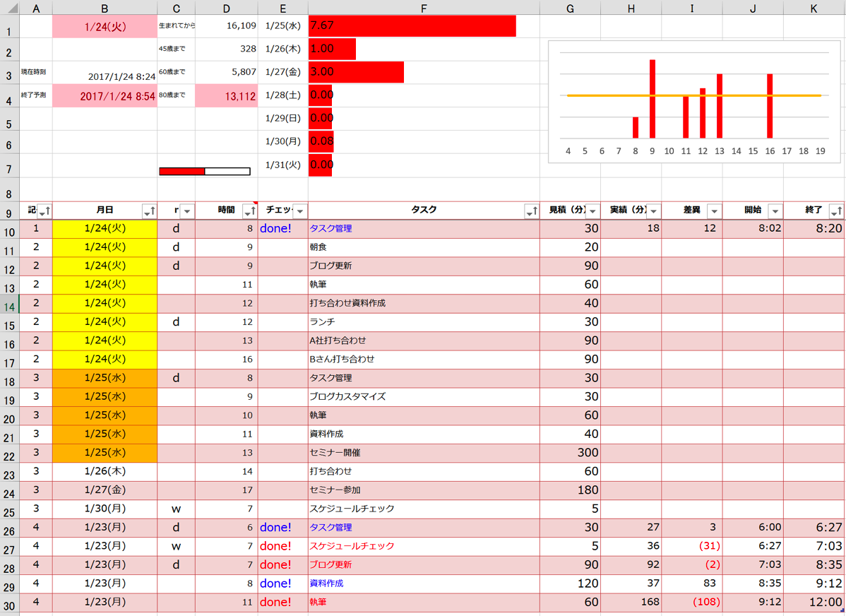Select the 5,807 cell next to 60歳まで

pyautogui.click(x=227, y=72)
